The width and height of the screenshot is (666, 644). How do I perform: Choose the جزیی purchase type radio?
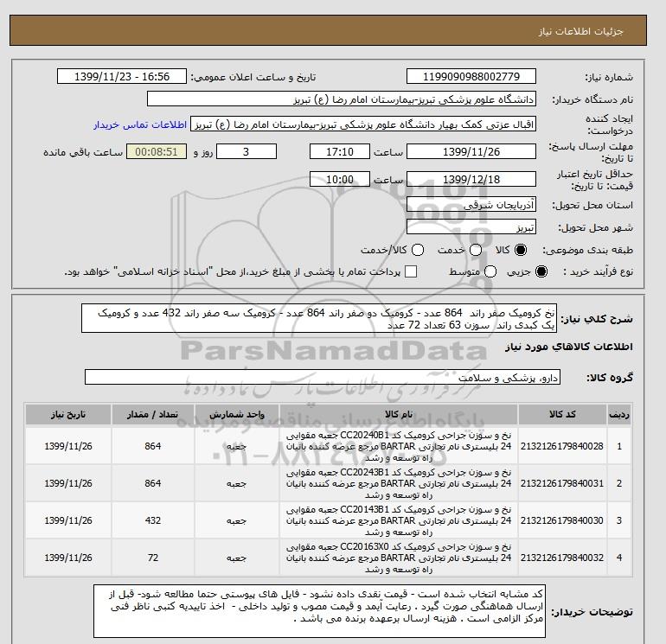(x=541, y=271)
